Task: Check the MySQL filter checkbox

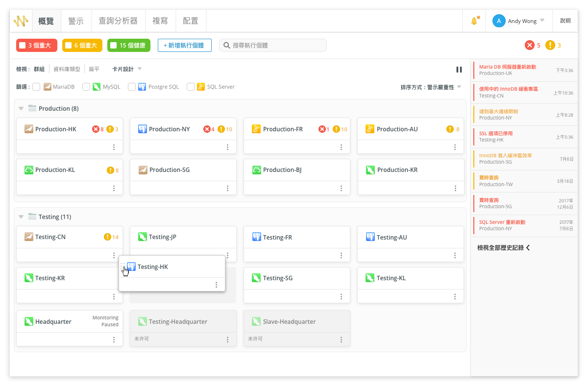Action: (86, 87)
